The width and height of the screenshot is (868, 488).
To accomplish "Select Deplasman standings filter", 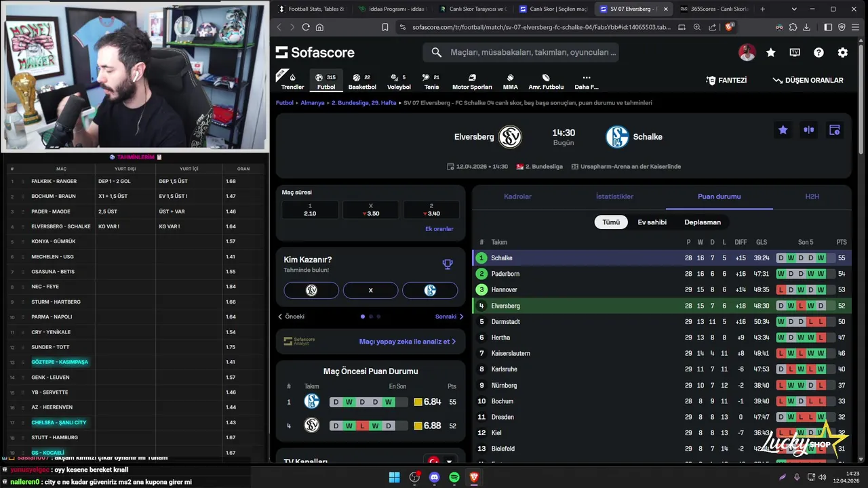I will [703, 222].
